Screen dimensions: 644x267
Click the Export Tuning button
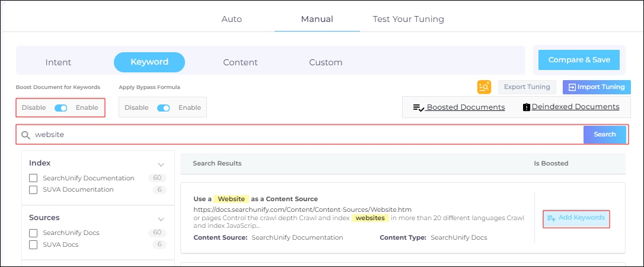[527, 87]
